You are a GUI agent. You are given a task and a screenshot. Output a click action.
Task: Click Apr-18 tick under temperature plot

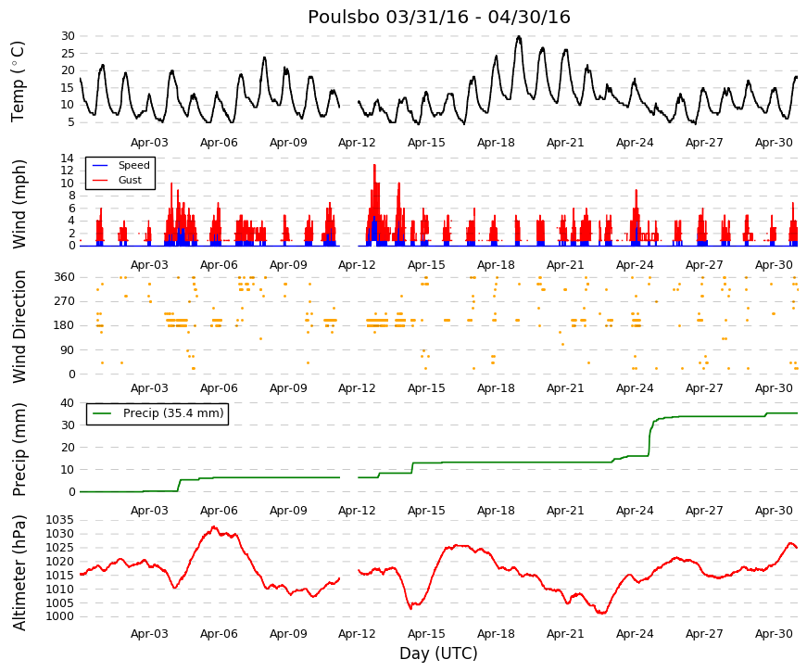coord(496,143)
